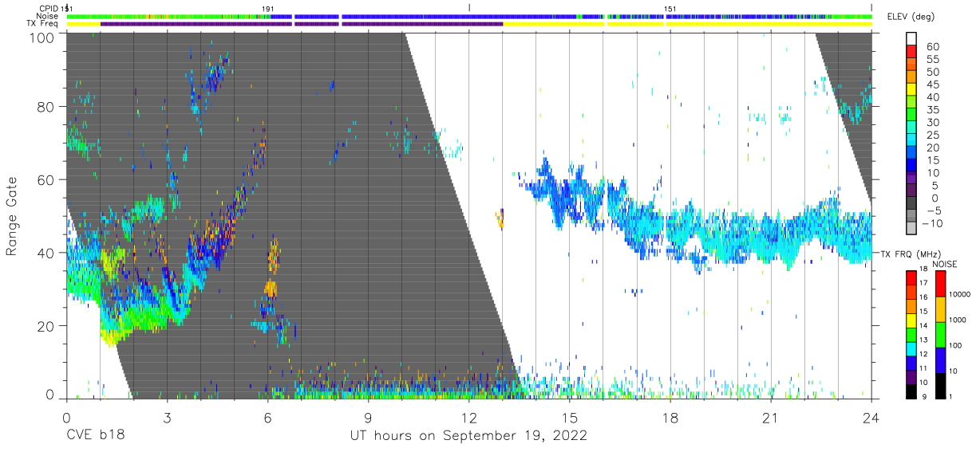Click the '45' ELEV scale label
Image resolution: width=980 pixels, height=452 pixels.
tap(931, 85)
